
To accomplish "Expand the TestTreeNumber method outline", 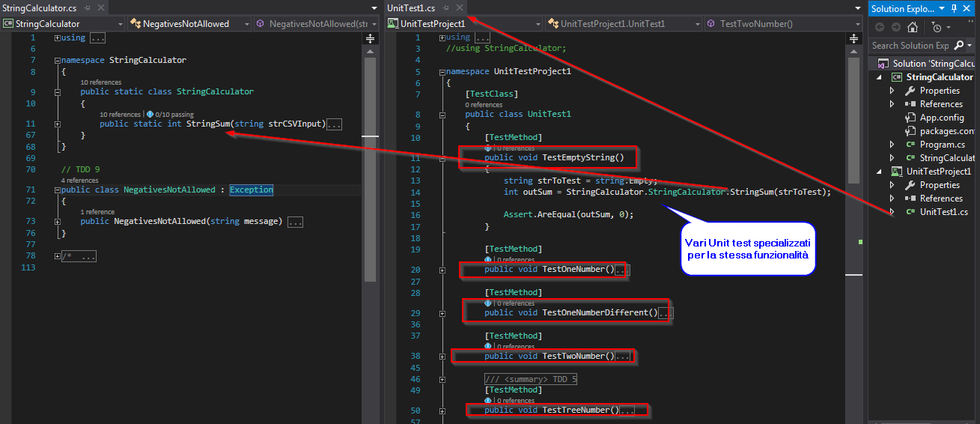I will pyautogui.click(x=442, y=411).
